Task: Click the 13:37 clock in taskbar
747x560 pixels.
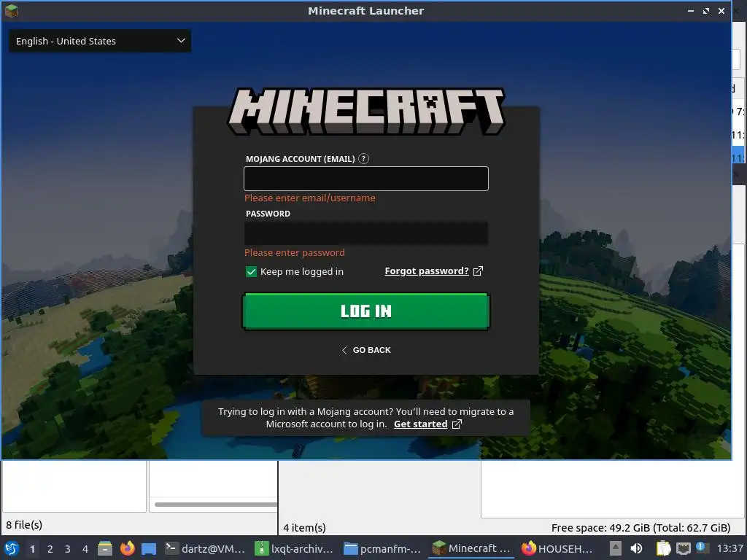Action: [x=729, y=548]
